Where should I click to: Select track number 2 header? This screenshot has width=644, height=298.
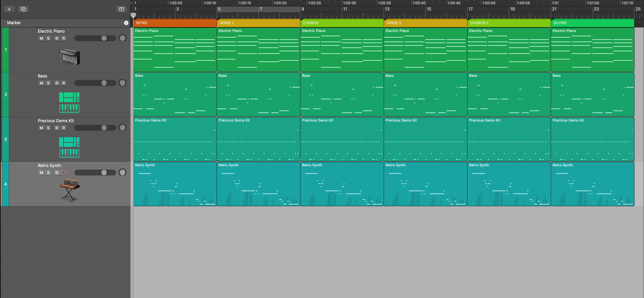point(6,95)
